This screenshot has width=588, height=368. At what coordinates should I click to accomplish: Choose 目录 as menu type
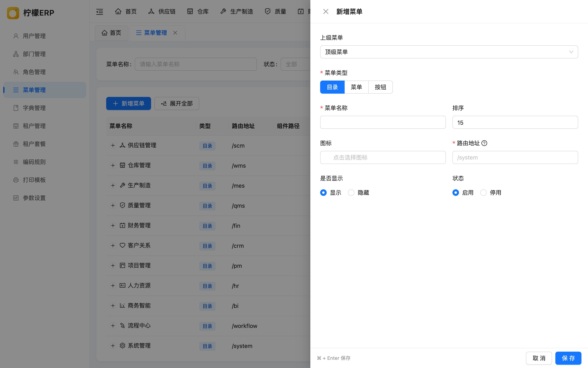point(332,87)
